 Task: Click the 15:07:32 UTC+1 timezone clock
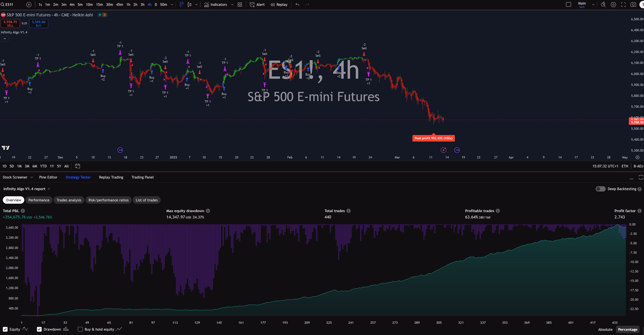click(605, 166)
